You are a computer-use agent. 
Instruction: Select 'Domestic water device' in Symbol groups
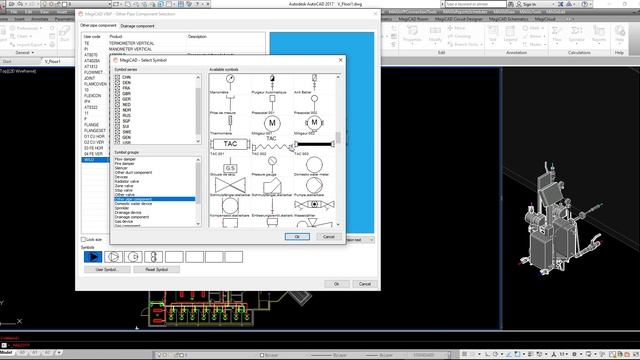pyautogui.click(x=133, y=203)
